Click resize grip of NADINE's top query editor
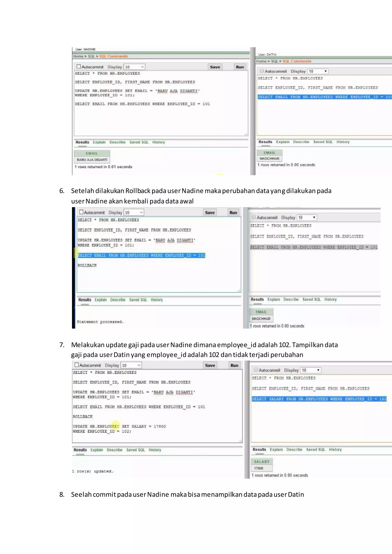The height and width of the screenshot is (554, 392). 246,134
